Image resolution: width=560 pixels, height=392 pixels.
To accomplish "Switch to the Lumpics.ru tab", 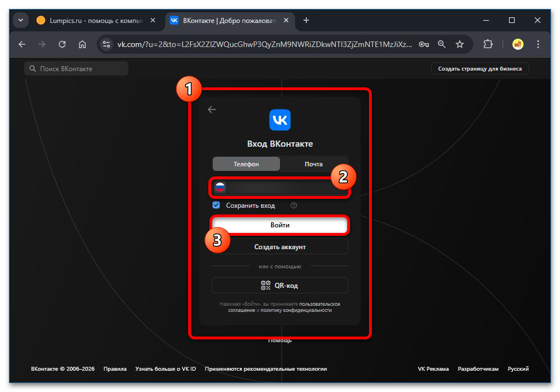I will [x=96, y=21].
